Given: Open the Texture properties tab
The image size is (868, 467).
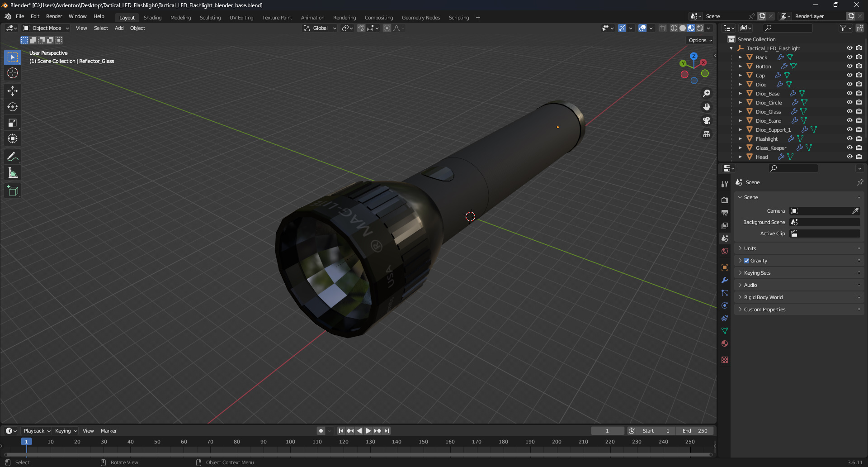Looking at the screenshot, I should 725,360.
